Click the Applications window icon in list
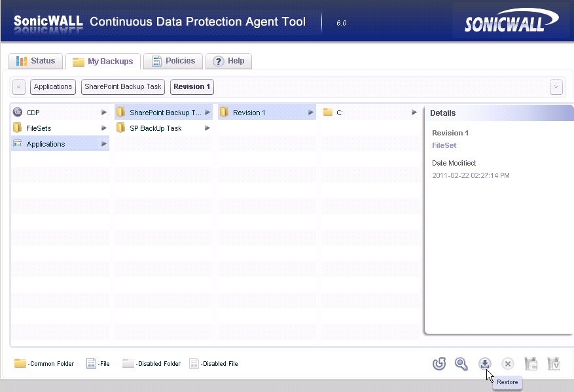 [17, 143]
